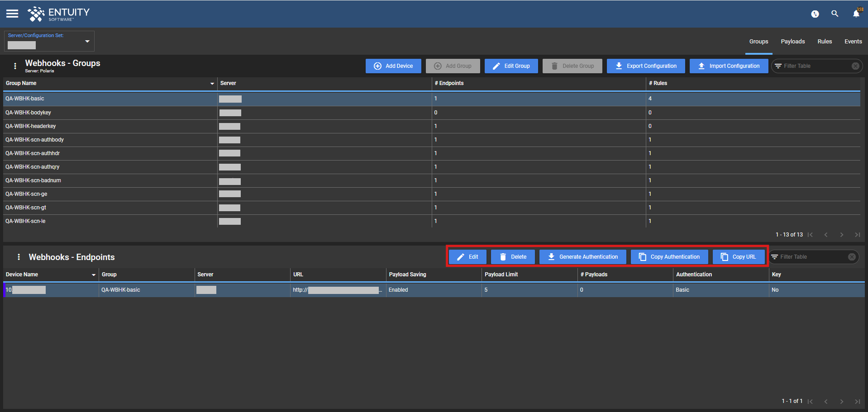Open the hamburger main menu

pos(12,14)
